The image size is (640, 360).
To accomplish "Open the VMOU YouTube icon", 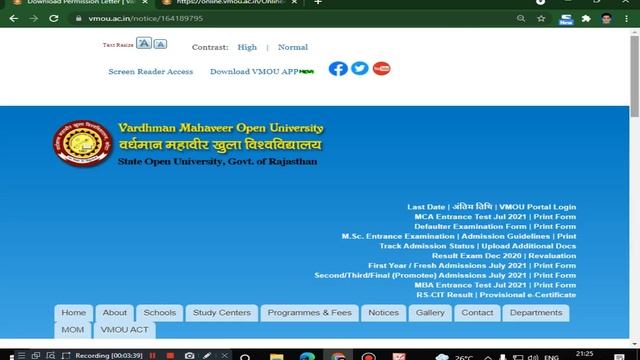I will tap(382, 68).
